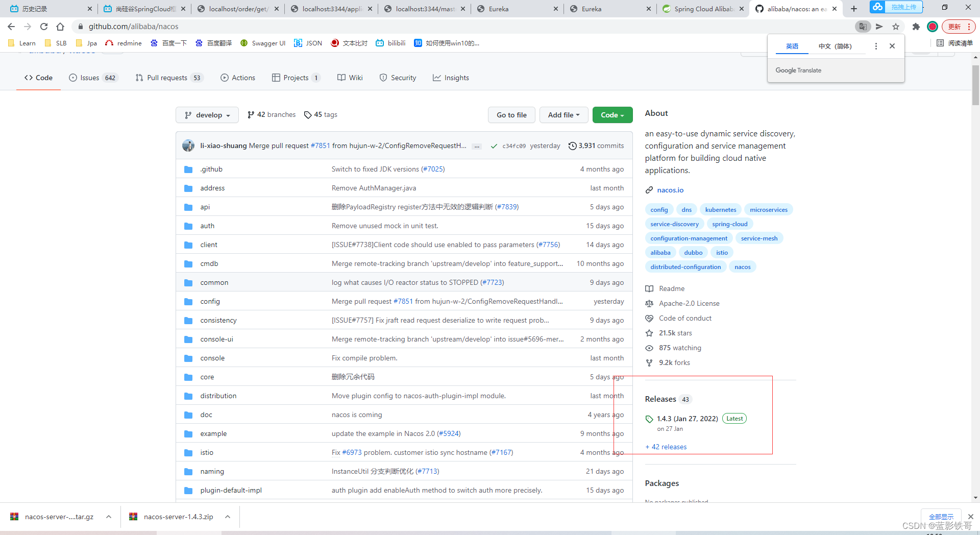Viewport: 980px width, 535px height.
Task: Open the browser home page icon
Action: [60, 27]
